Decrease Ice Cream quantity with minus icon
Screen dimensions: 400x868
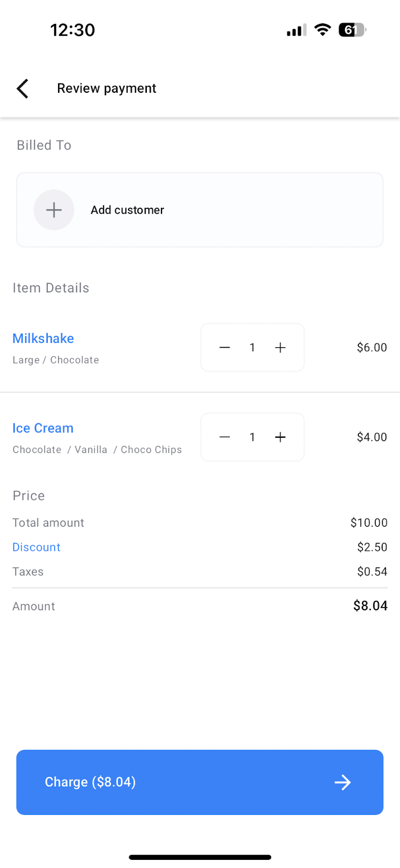click(x=224, y=437)
